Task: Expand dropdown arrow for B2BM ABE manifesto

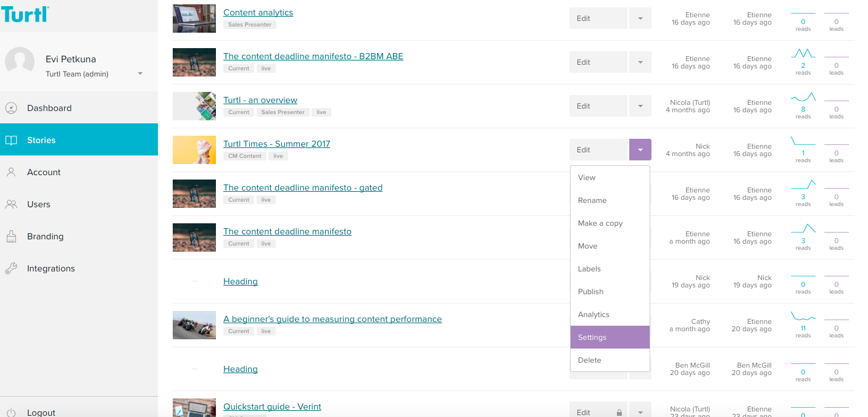Action: pyautogui.click(x=640, y=62)
